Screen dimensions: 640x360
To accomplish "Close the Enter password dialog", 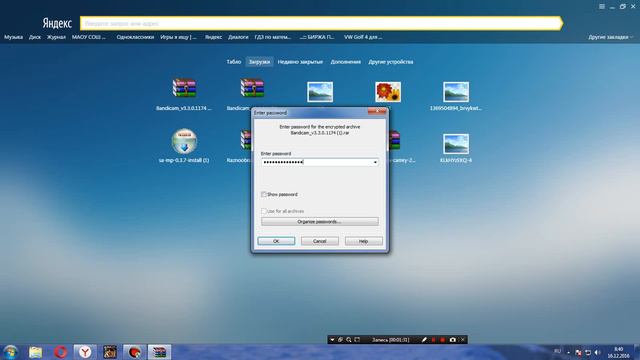I will 377,111.
